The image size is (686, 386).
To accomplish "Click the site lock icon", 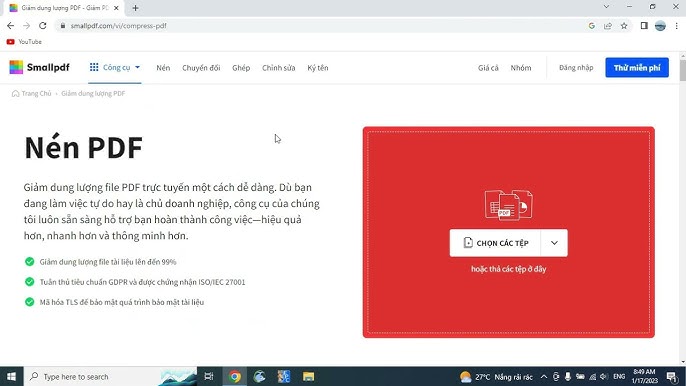I will tap(63, 26).
